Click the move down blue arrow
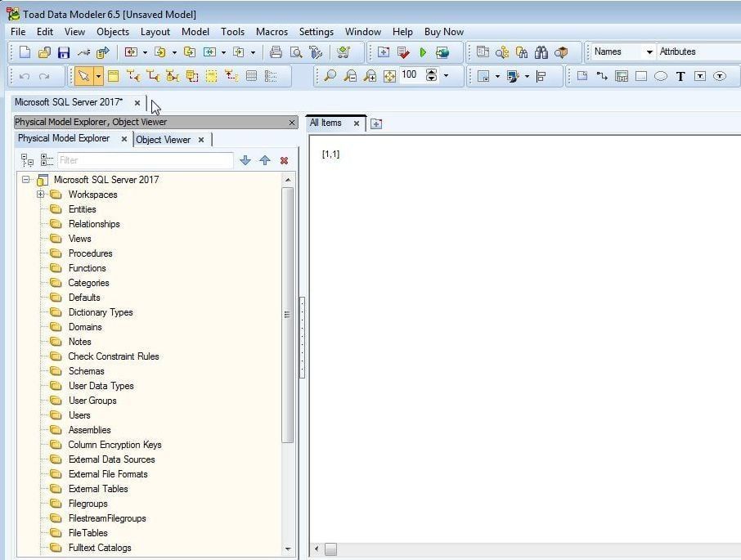The width and height of the screenshot is (741, 560). point(245,160)
